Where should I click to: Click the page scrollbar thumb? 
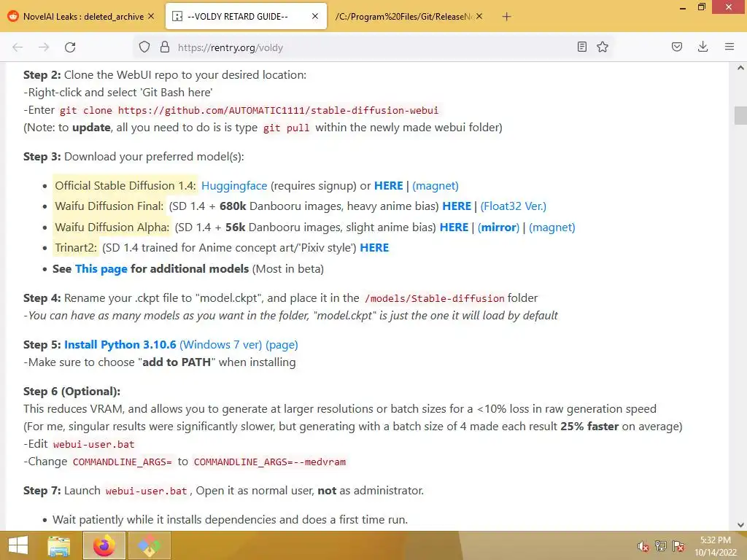pos(740,115)
